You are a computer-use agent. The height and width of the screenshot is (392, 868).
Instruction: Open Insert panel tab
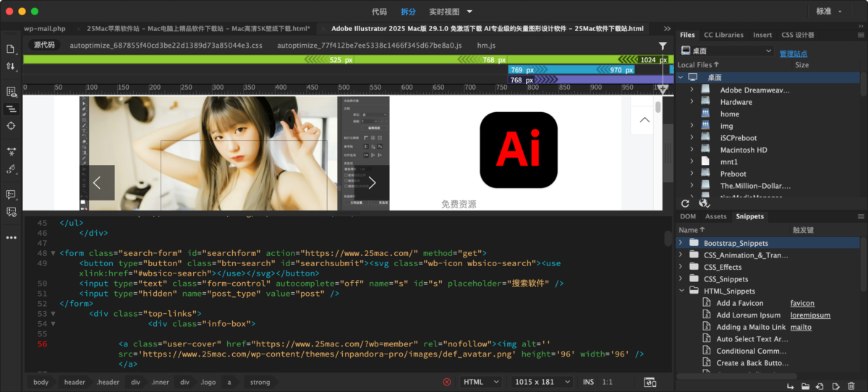point(762,35)
